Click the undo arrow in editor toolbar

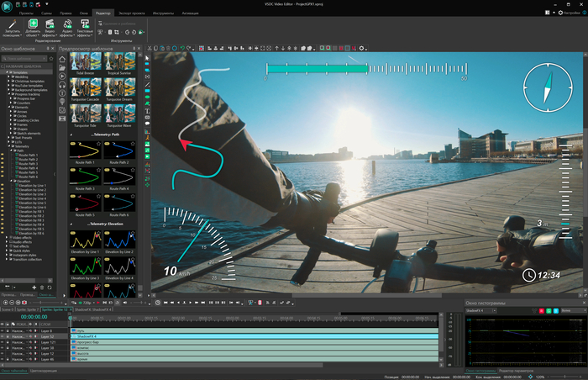pyautogui.click(x=182, y=48)
